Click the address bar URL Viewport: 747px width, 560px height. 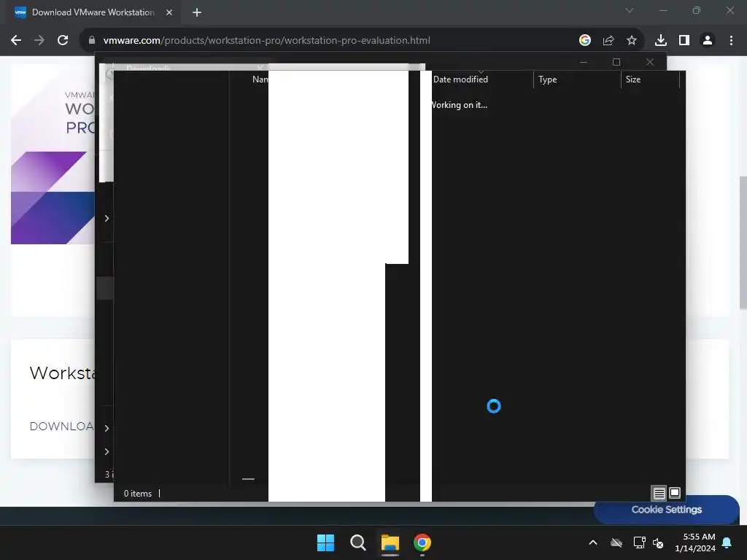[x=267, y=41]
